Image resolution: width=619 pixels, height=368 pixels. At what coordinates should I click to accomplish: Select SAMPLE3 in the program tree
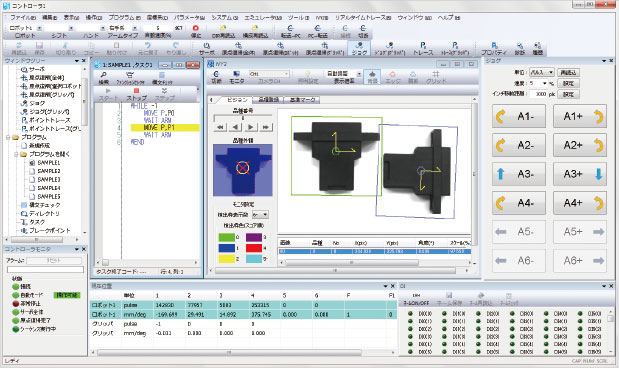[48, 180]
